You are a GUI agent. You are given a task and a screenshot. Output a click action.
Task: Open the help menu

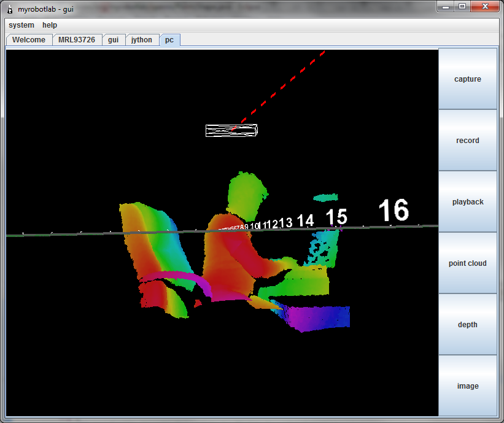click(x=50, y=25)
